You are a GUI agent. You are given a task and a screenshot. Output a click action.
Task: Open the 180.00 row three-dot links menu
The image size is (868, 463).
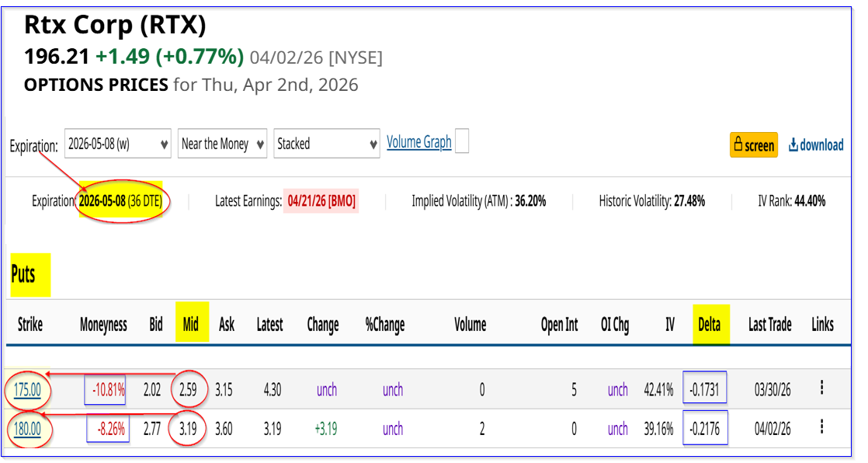tap(821, 428)
